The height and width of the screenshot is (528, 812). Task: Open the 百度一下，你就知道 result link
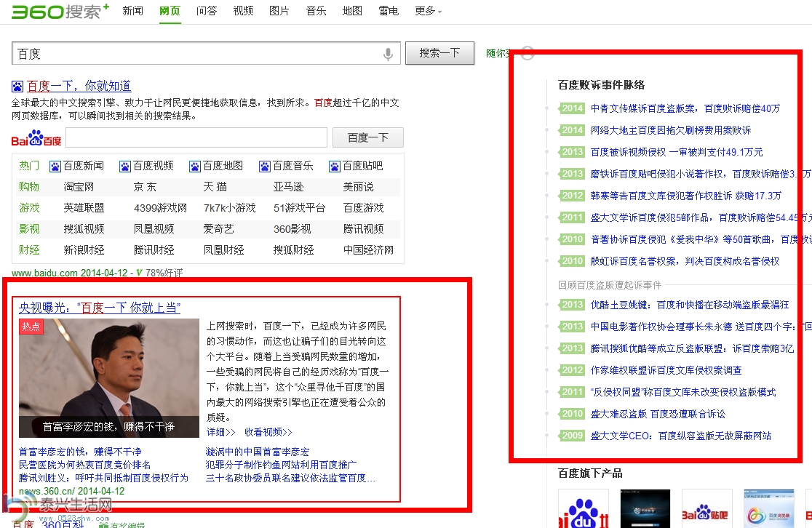(x=79, y=86)
